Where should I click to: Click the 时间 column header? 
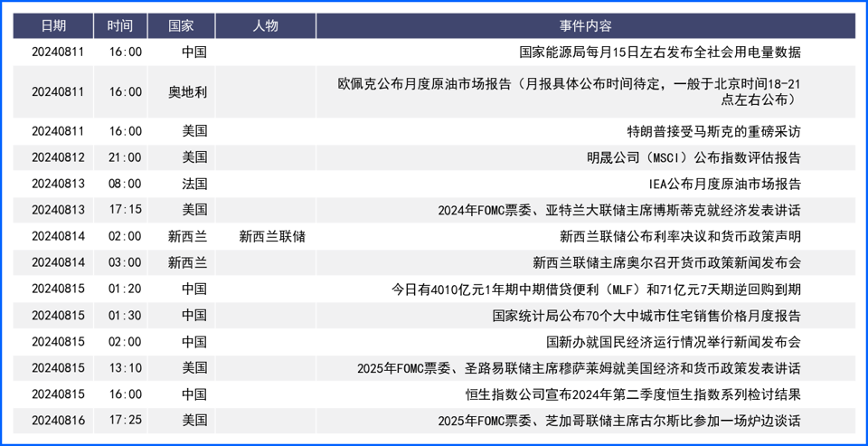coord(120,26)
